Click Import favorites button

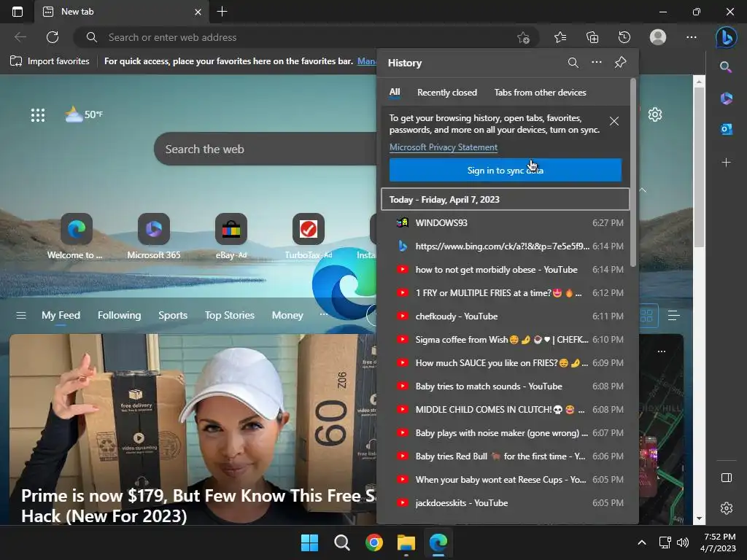pos(50,61)
